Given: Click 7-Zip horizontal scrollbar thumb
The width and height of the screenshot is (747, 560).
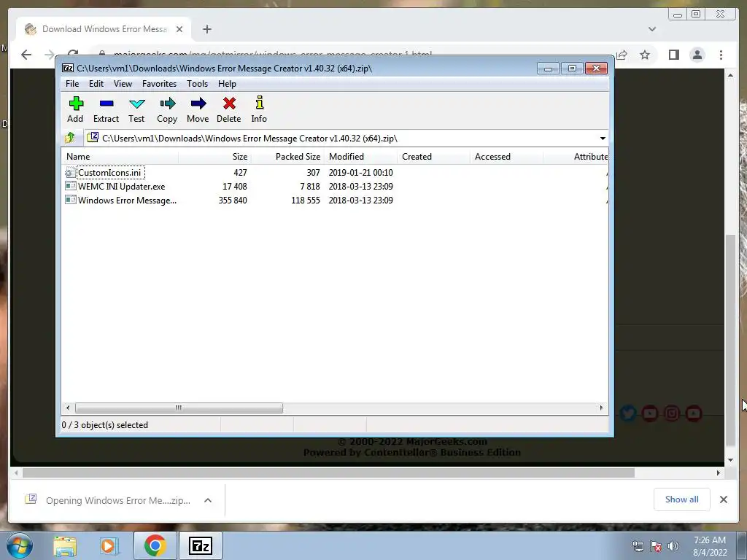Looking at the screenshot, I should [179, 408].
